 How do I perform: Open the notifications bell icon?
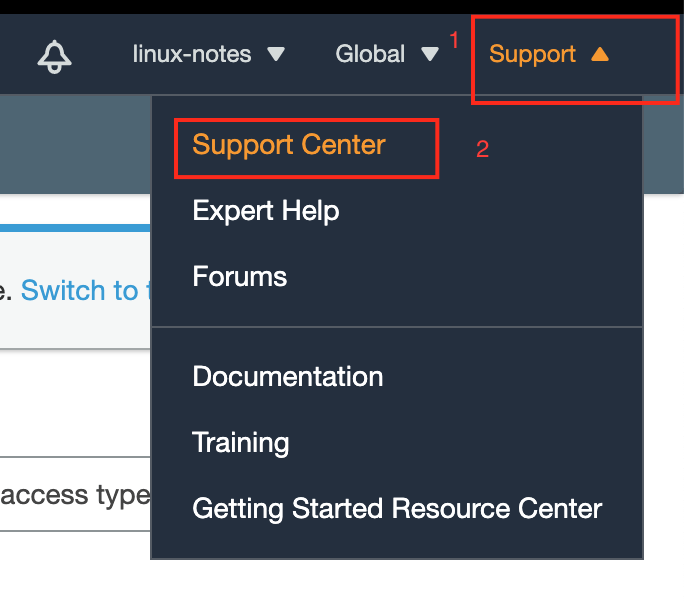pyautogui.click(x=55, y=57)
